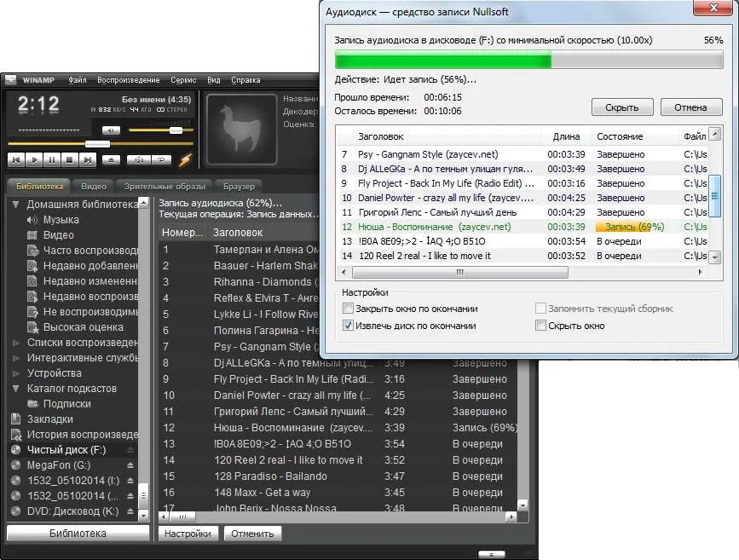The height and width of the screenshot is (560, 739).
Task: Click the burn list's scroll down arrow
Action: pyautogui.click(x=714, y=257)
